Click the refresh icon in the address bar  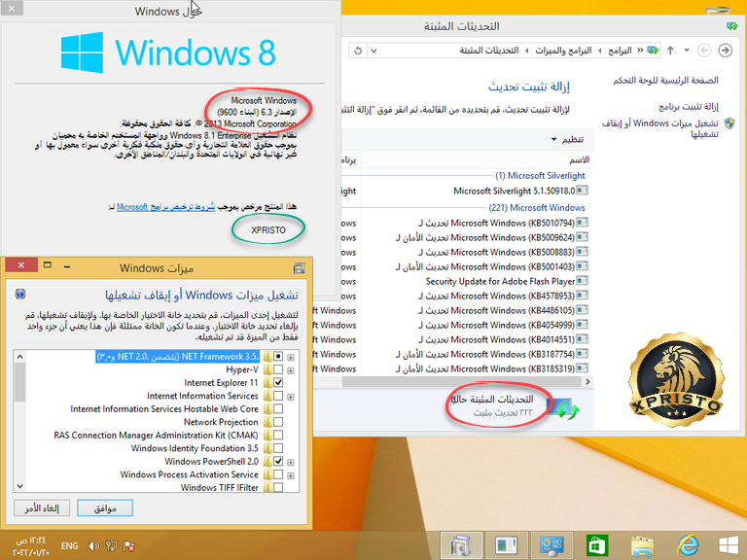358,51
